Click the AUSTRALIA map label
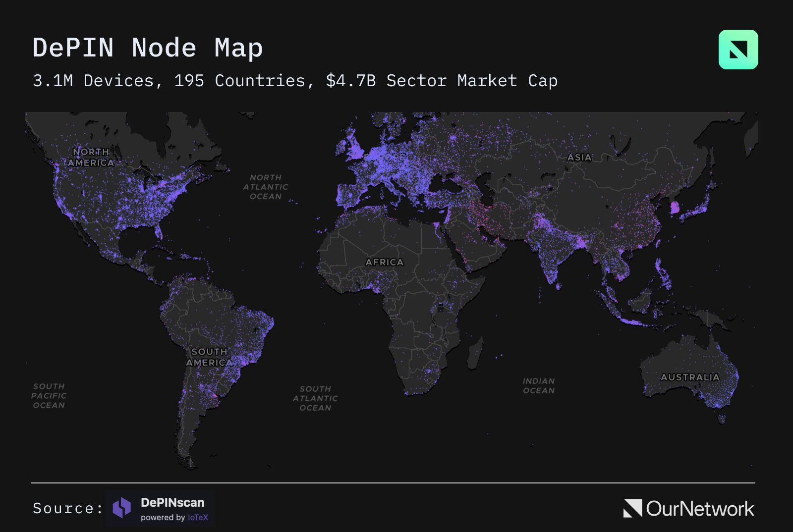This screenshot has height=532, width=793. coord(690,377)
